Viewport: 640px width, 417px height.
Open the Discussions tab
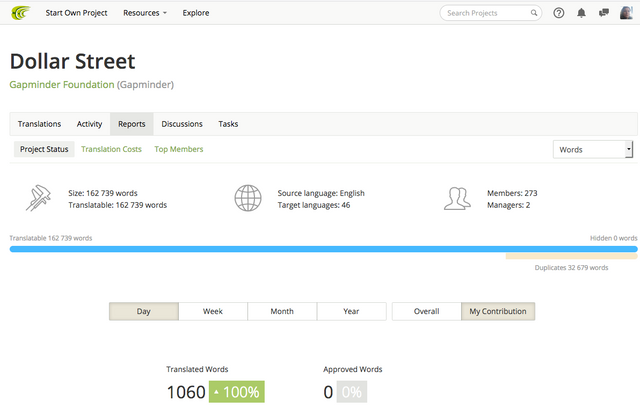182,124
